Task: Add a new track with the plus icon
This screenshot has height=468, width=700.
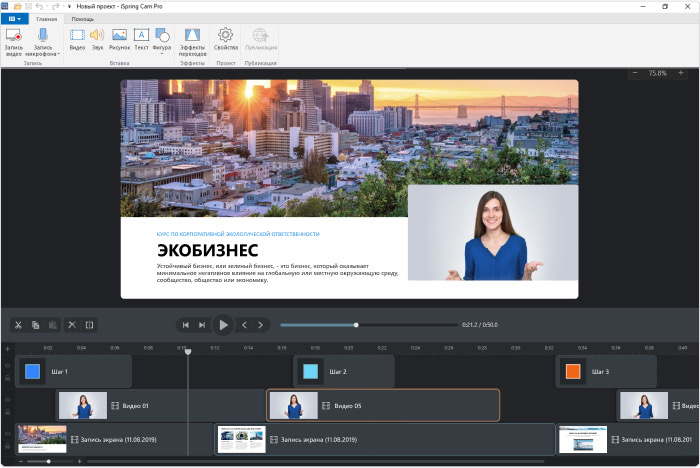Action: [x=8, y=349]
